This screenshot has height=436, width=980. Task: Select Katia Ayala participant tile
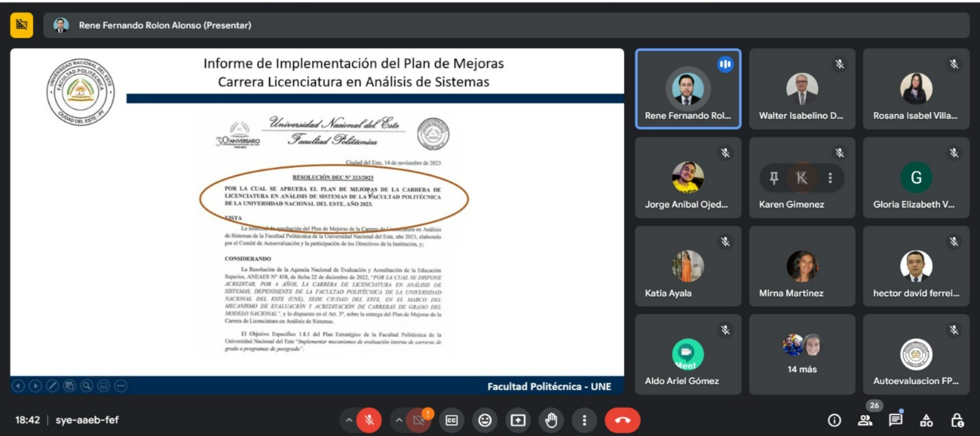click(x=688, y=266)
